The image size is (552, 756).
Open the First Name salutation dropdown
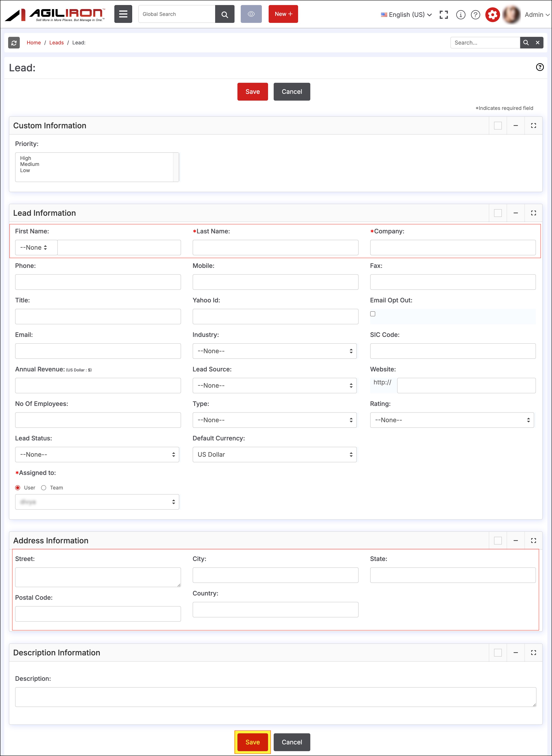pyautogui.click(x=36, y=247)
